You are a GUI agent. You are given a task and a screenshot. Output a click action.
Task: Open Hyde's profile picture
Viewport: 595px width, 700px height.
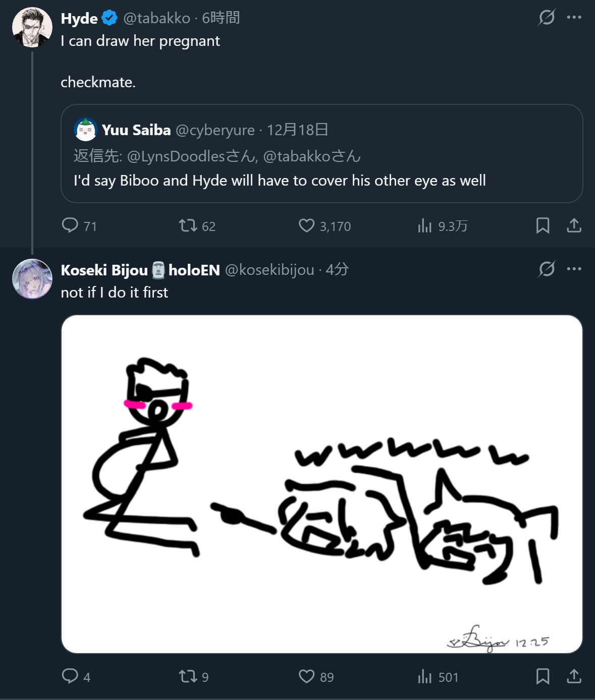(x=32, y=27)
